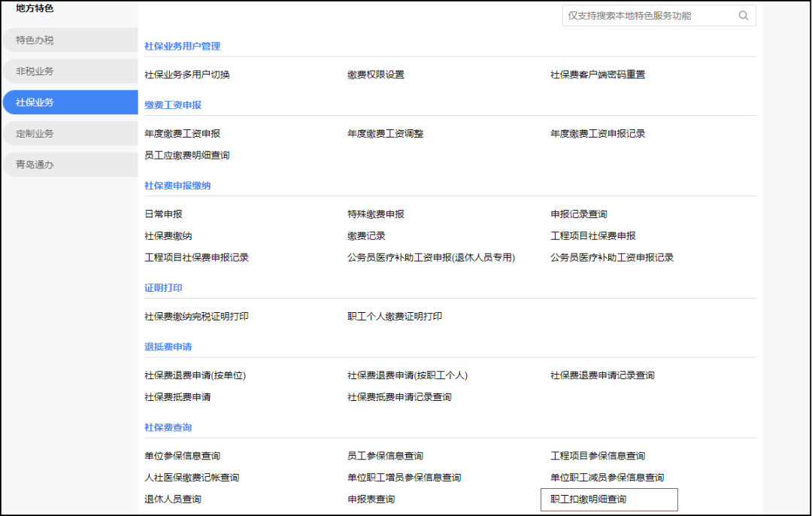This screenshot has height=516, width=812.
Task: Open 职工个人缴费证明打印 link
Action: click(395, 317)
